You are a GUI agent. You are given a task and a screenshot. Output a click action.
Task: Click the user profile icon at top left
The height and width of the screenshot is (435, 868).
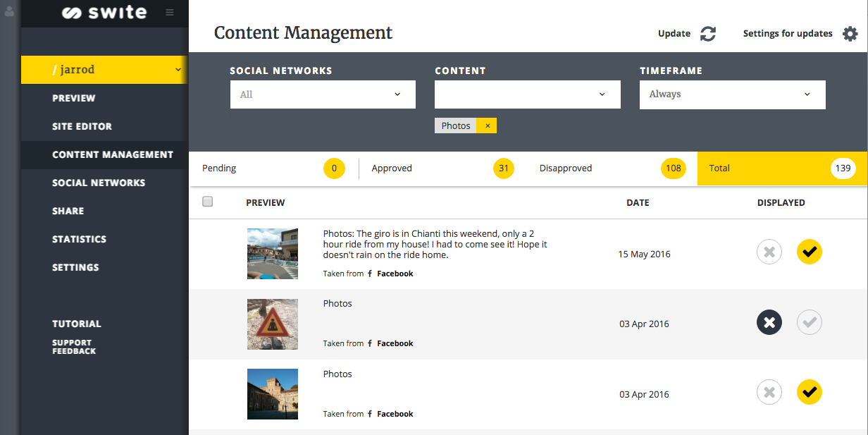click(x=10, y=11)
